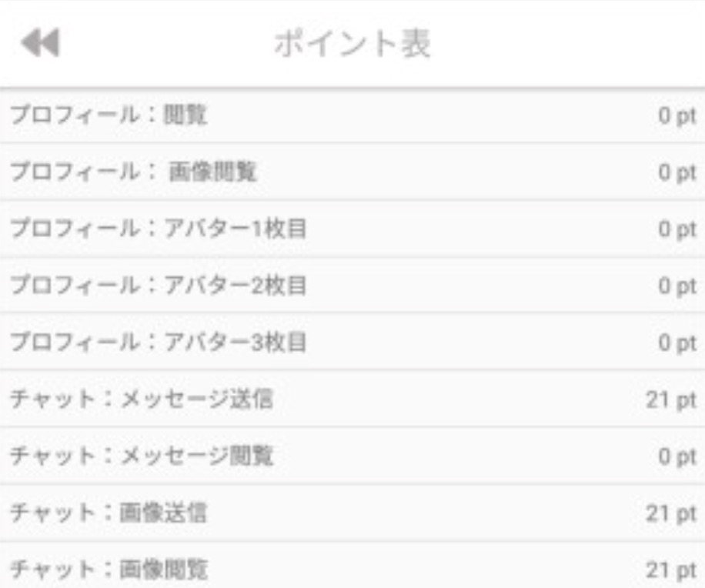
Task: Click the ポイント表 header title
Action: point(352,44)
